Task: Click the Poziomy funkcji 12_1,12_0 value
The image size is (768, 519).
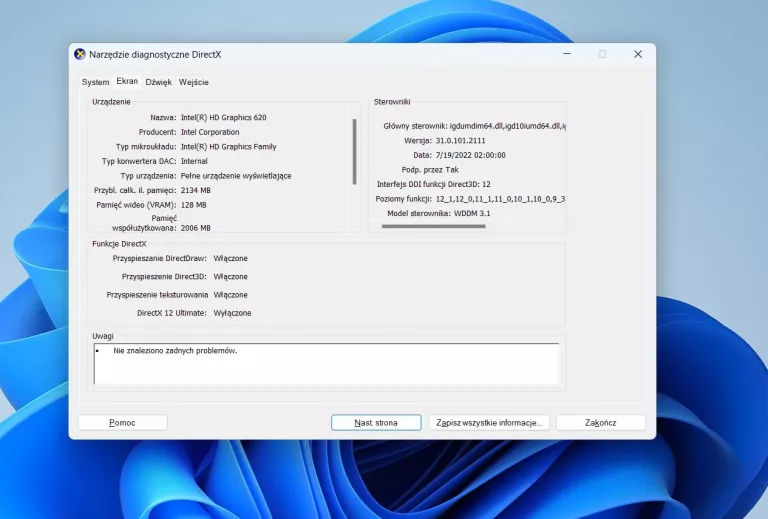Action: 500,199
